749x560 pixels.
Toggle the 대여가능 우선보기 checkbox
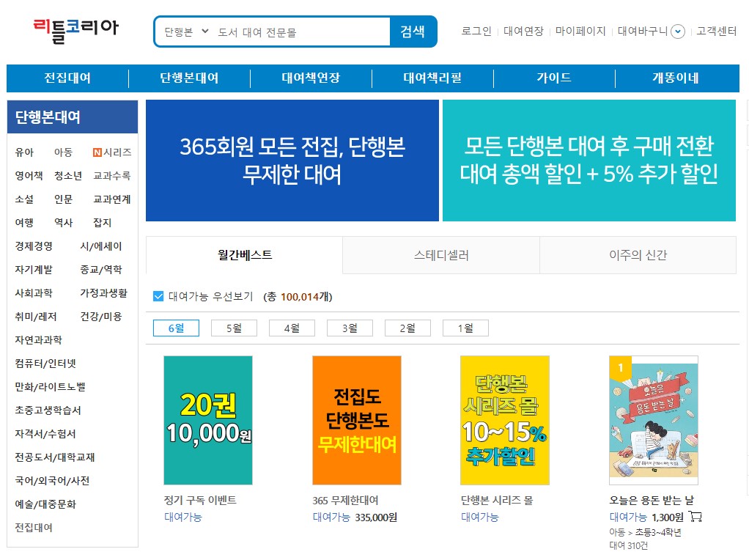tap(158, 296)
